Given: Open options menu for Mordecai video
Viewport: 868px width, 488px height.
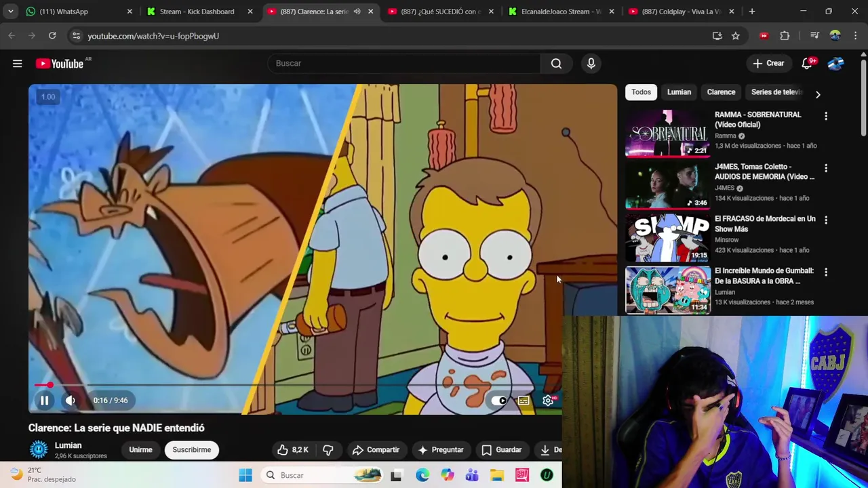Looking at the screenshot, I should coord(826,220).
